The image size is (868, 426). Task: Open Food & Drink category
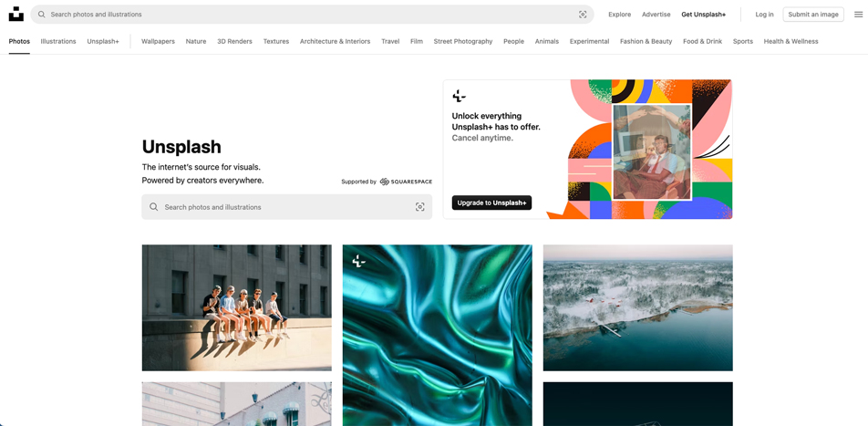[702, 42]
